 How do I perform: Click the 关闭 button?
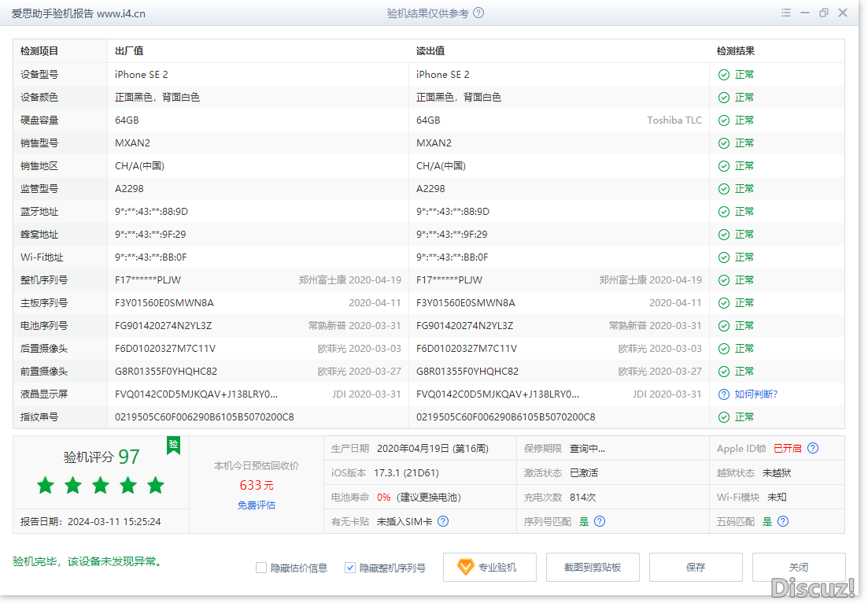pos(798,567)
